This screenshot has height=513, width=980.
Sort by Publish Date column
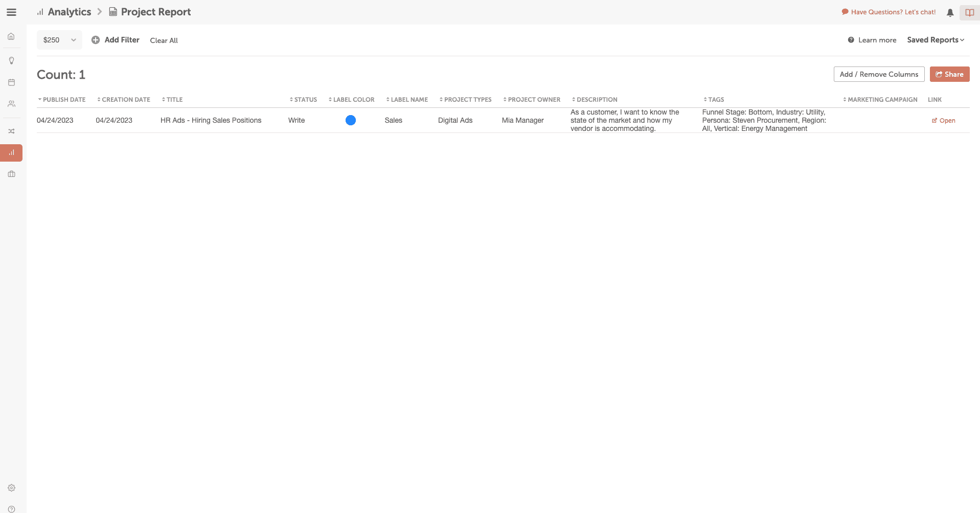[x=62, y=100]
